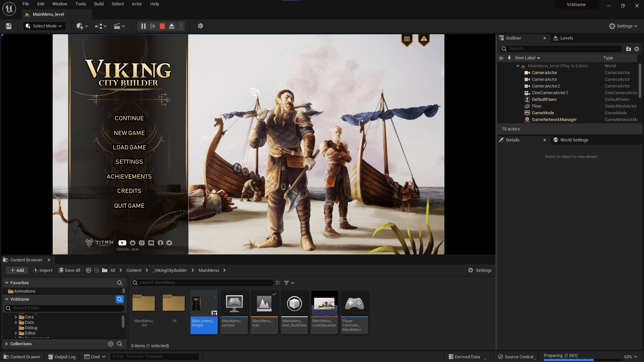The width and height of the screenshot is (644, 362).
Task: Open the File menu
Action: point(26,4)
